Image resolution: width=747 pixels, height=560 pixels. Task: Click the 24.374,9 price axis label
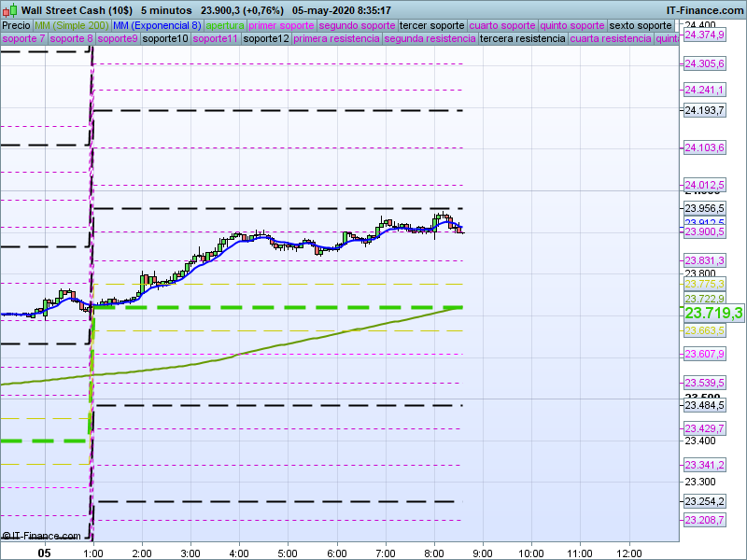tap(705, 35)
